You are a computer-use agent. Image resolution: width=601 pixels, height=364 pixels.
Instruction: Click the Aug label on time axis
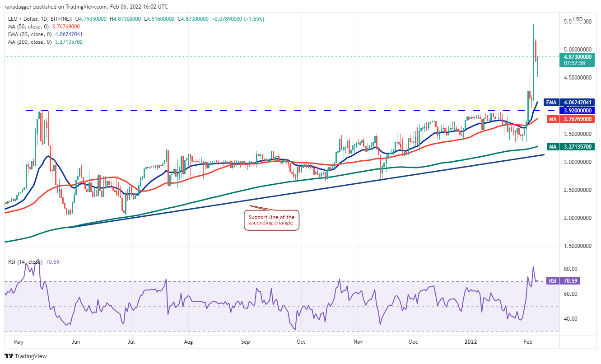[x=189, y=342]
